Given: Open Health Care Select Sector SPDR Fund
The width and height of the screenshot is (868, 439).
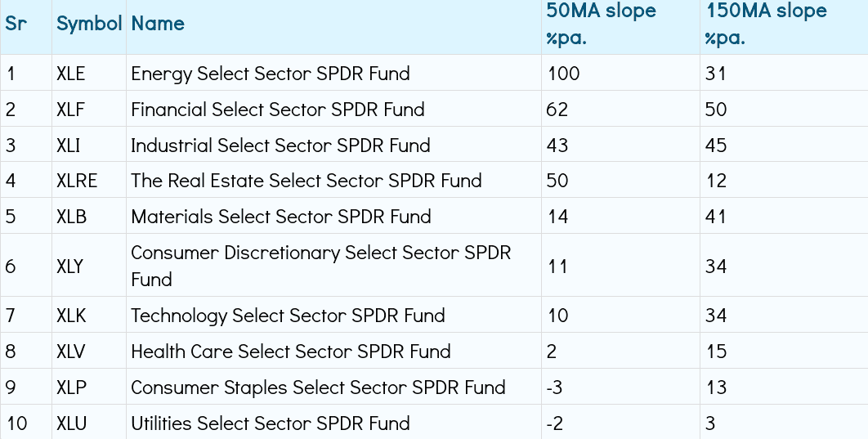Looking at the screenshot, I should pos(291,352).
